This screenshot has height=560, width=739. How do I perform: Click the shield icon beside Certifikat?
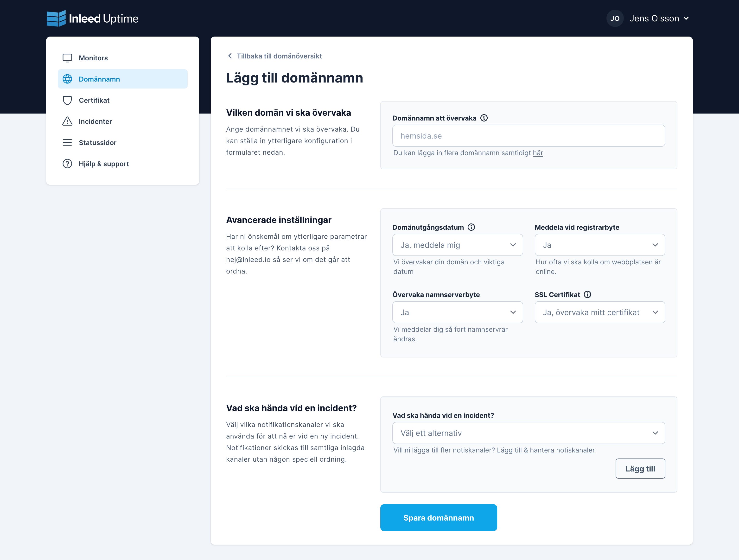(67, 100)
